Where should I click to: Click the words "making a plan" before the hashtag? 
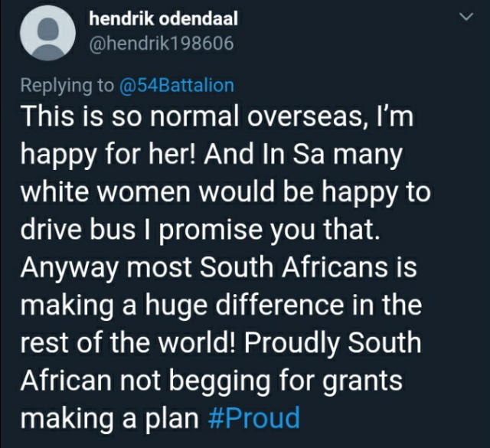109,417
